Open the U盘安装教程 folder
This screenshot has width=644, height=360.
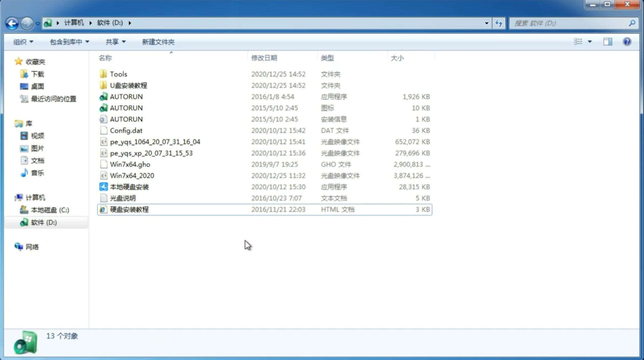point(128,85)
